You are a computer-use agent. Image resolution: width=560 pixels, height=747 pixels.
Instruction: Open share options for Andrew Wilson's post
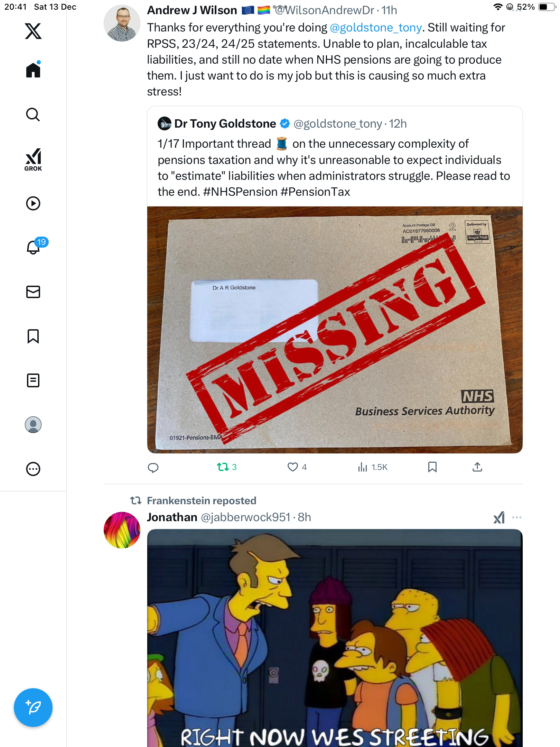[x=477, y=467]
